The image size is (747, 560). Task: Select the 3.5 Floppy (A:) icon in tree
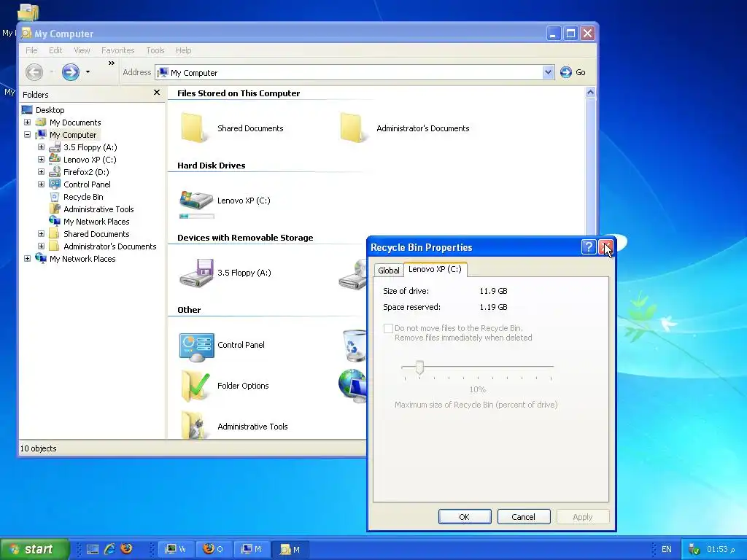tap(55, 147)
